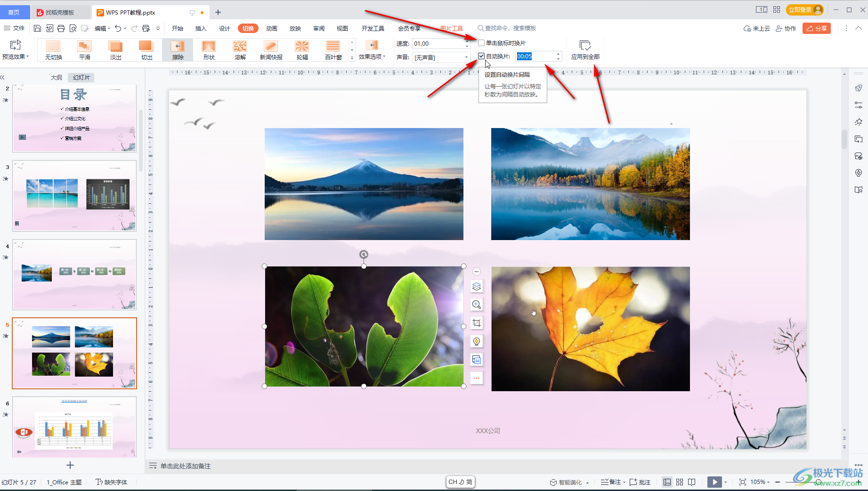Redo the last undone action
Viewport: 868px width, 491px height.
pyautogui.click(x=134, y=28)
